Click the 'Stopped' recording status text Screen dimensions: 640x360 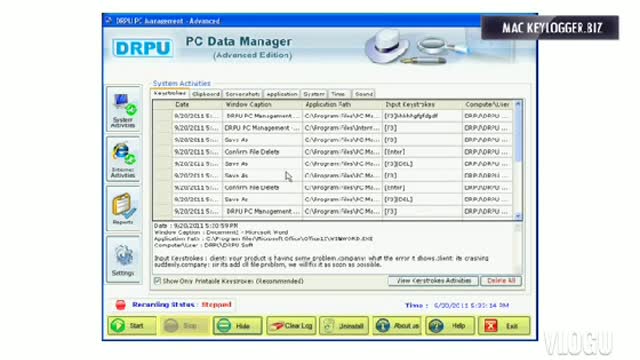click(216, 304)
